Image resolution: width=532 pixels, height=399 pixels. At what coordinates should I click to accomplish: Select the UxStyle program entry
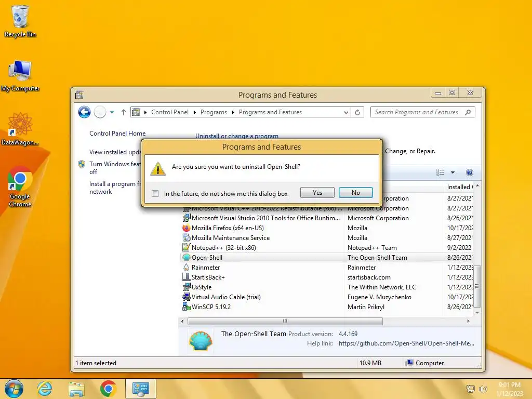(327, 287)
